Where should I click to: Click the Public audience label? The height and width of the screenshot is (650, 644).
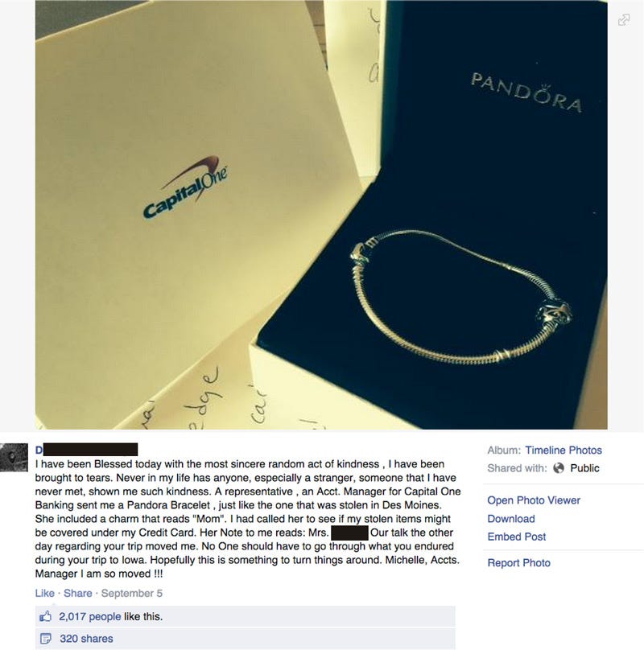point(584,468)
